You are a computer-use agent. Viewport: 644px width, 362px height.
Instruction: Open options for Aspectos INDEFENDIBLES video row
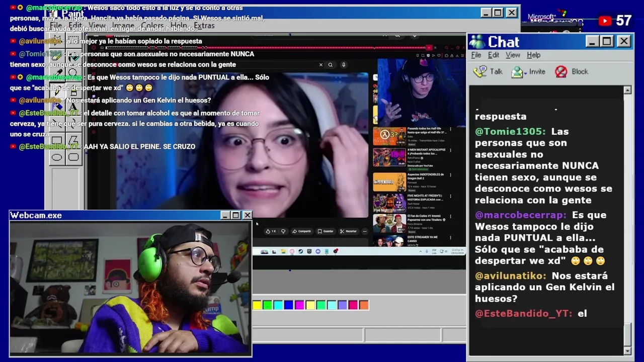pos(450,176)
